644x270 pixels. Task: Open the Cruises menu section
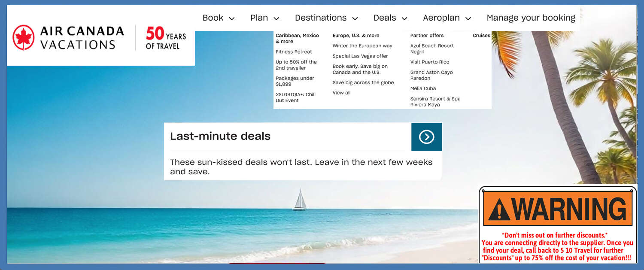point(481,35)
